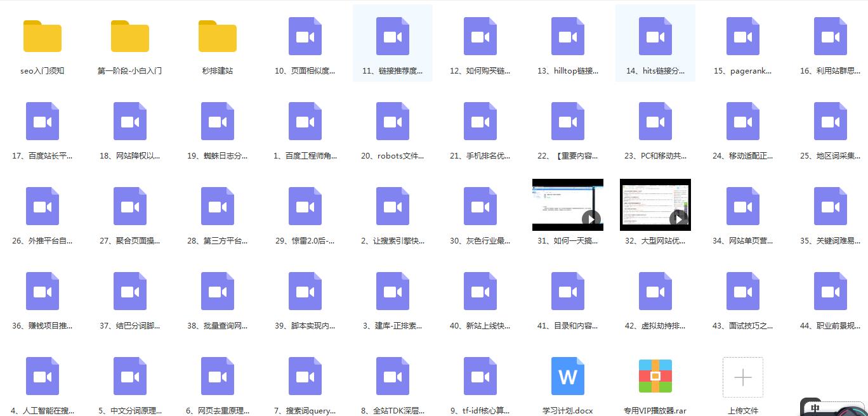
Task: Open video 20、robots文件
Action: tap(392, 120)
